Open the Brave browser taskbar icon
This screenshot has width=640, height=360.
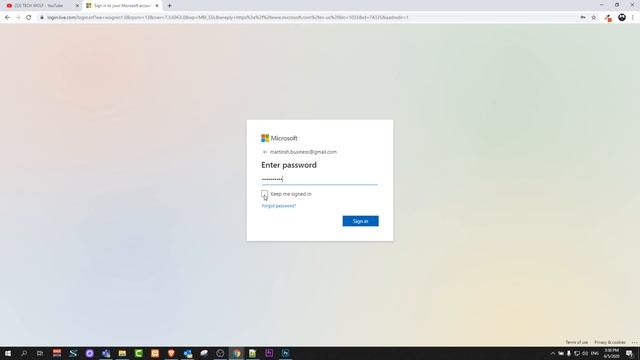tap(171, 353)
